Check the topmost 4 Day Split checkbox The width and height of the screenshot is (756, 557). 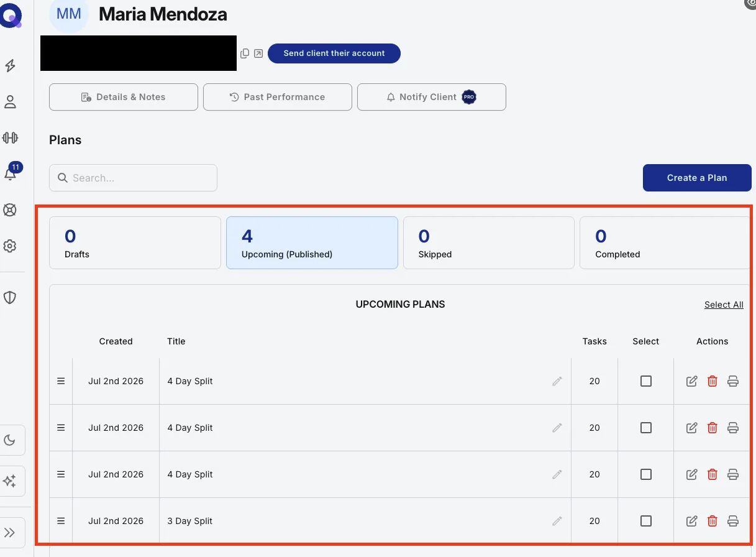click(646, 381)
